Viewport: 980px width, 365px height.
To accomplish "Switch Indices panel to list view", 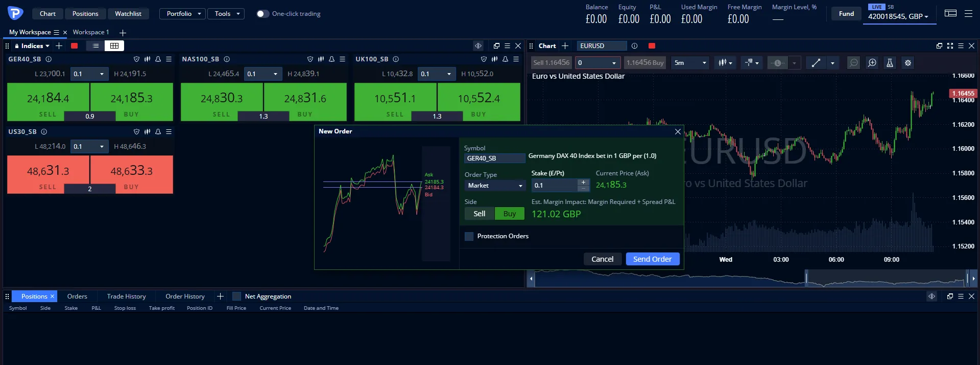I will 95,46.
